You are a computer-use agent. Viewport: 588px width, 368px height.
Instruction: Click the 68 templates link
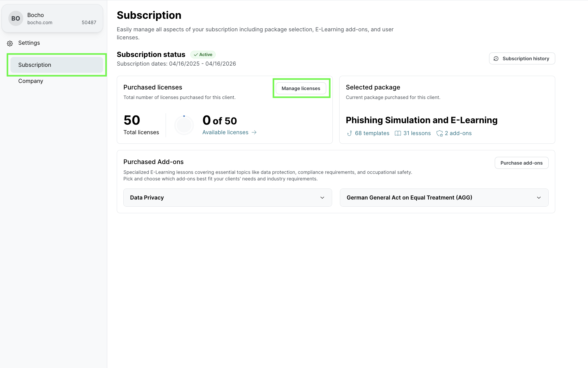point(372,133)
